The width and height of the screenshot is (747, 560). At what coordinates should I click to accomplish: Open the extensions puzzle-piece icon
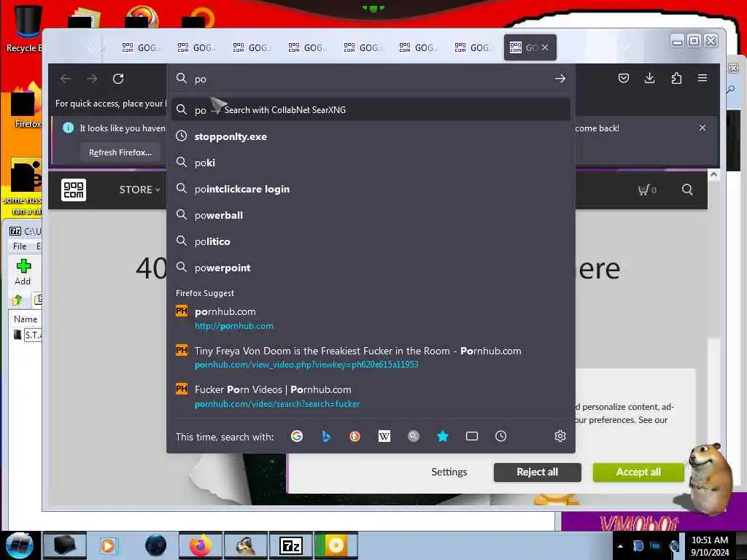coord(676,78)
